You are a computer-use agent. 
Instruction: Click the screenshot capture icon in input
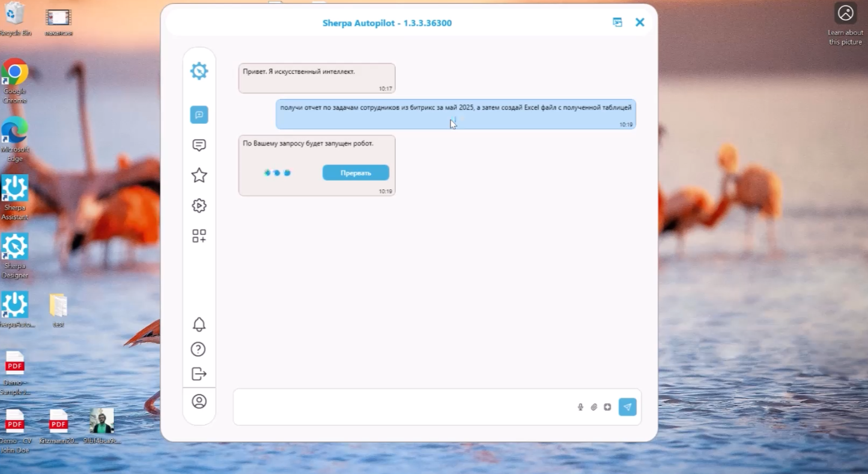coord(607,407)
